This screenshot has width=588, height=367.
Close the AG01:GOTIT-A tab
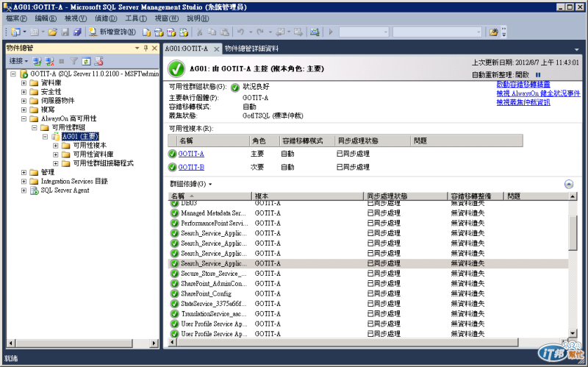216,49
